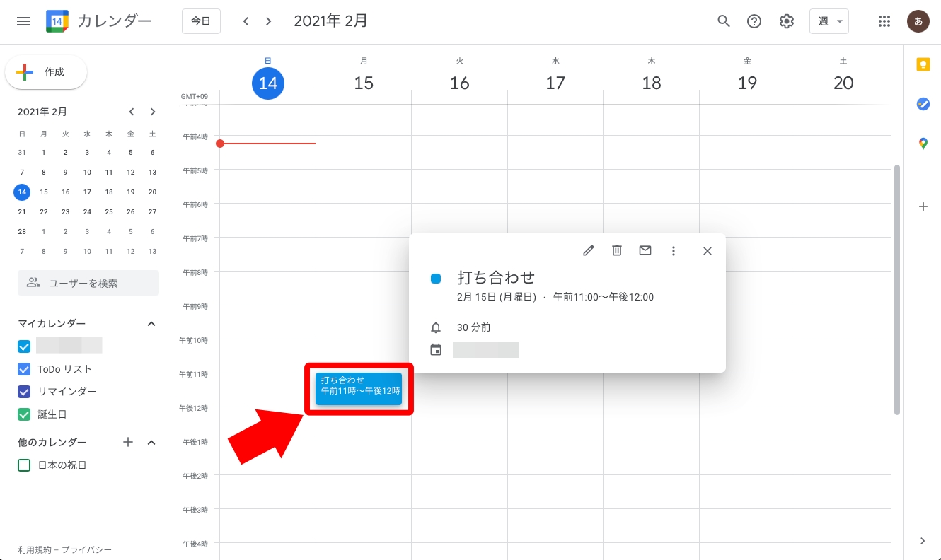The height and width of the screenshot is (560, 941).
Task: Open the main hamburger menu
Action: [23, 21]
